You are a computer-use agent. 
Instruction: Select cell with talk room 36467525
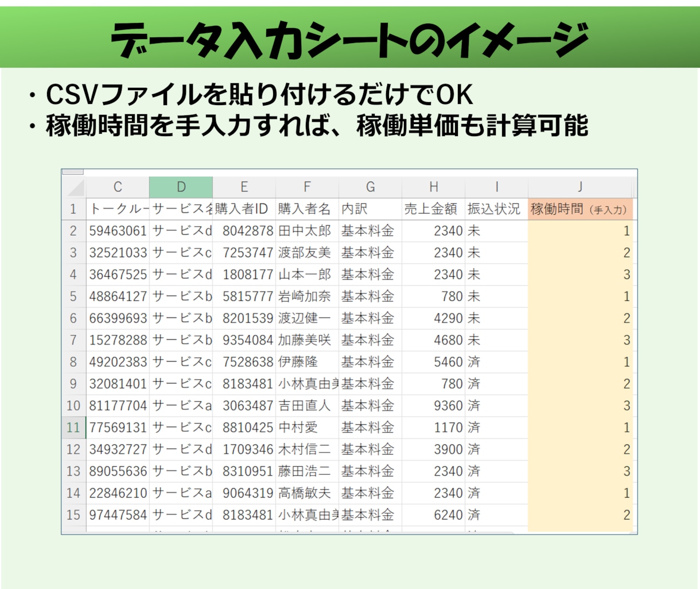[x=118, y=274]
